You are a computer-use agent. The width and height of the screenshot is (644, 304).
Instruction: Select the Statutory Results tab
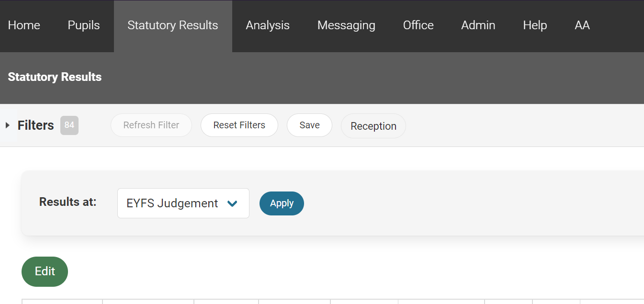tap(173, 25)
